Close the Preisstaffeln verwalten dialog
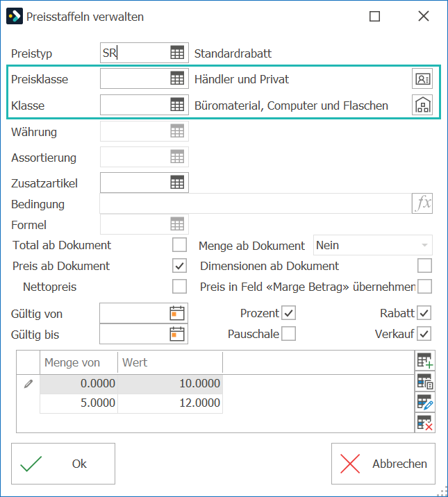Screen dimensions: 448x497 coord(424,16)
